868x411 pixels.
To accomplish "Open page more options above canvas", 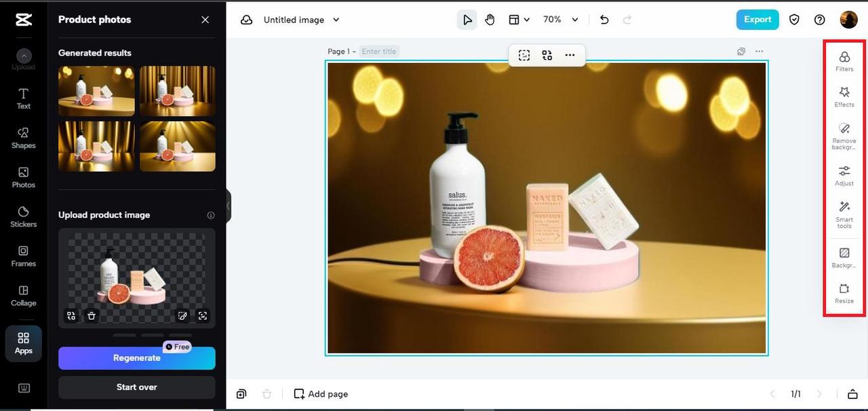I will click(x=759, y=52).
